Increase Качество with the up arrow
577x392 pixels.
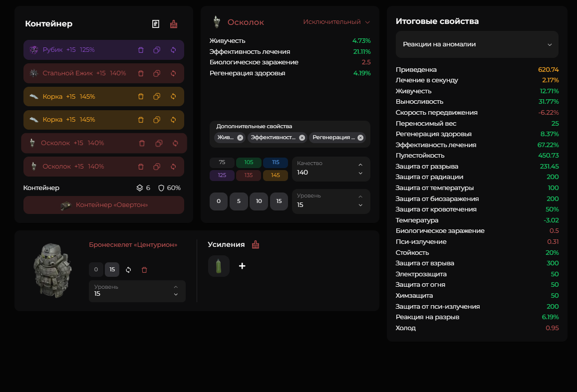360,165
